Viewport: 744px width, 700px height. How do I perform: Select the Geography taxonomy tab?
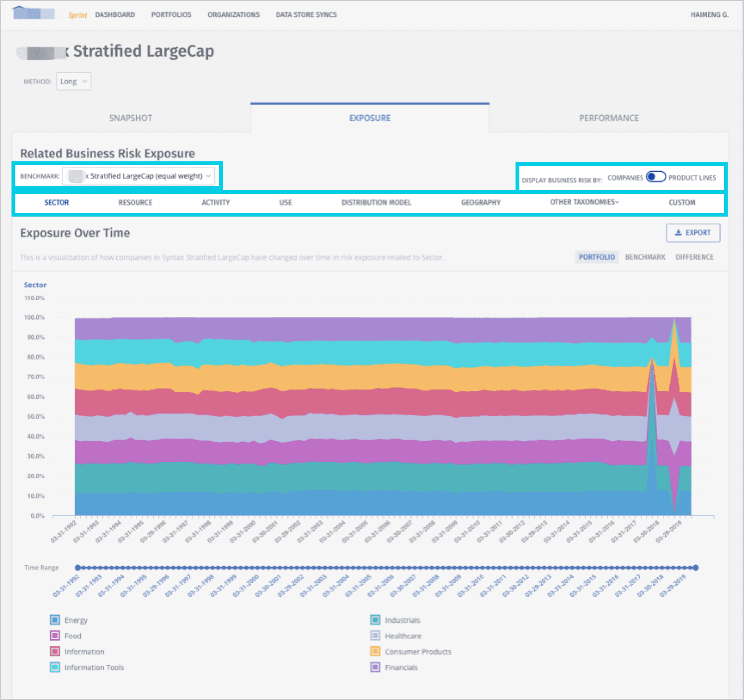coord(481,203)
